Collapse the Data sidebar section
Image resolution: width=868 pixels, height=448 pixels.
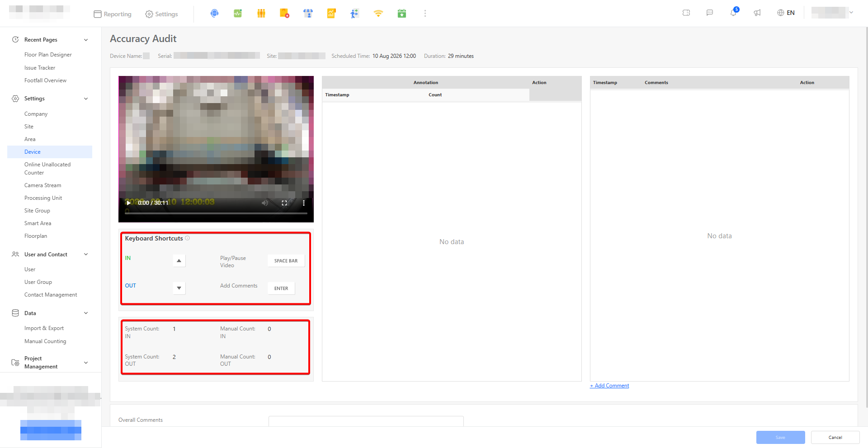click(x=86, y=313)
